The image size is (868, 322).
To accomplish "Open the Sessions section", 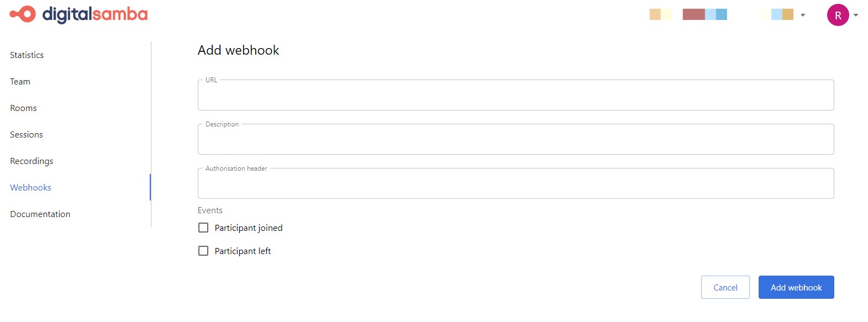I will coord(26,134).
